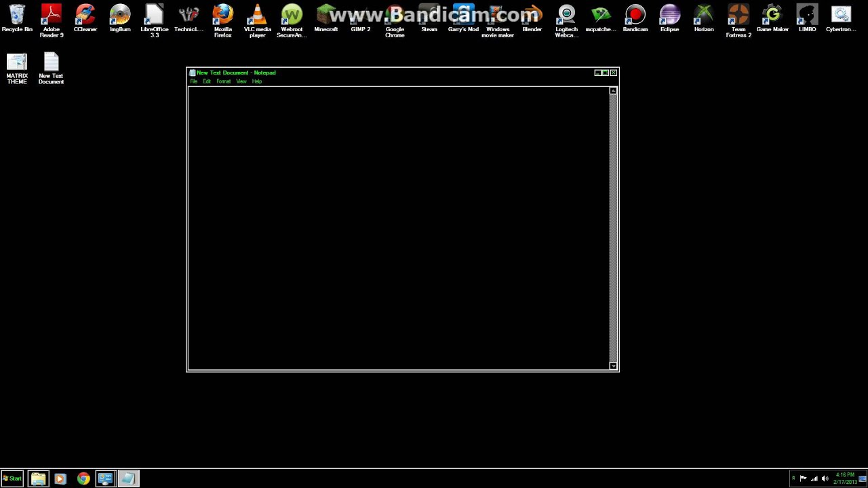The width and height of the screenshot is (868, 488).
Task: Minimize the Notepad window
Action: tap(597, 73)
